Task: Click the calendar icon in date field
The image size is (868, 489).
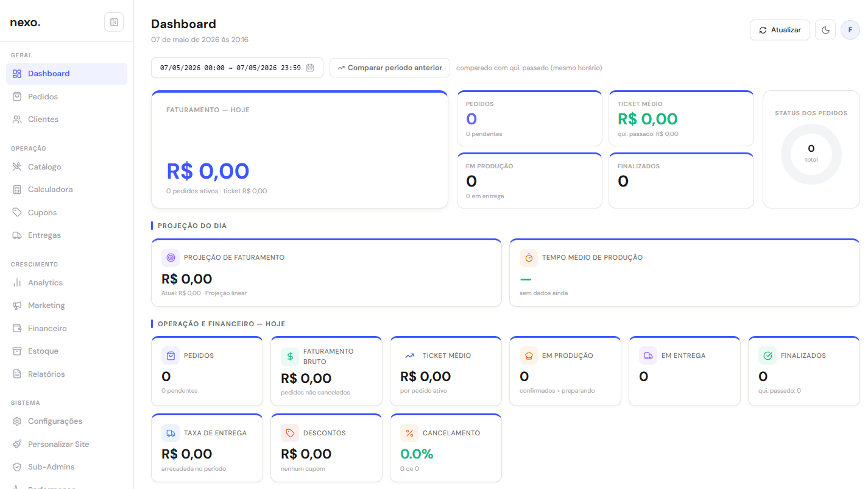Action: pos(310,68)
